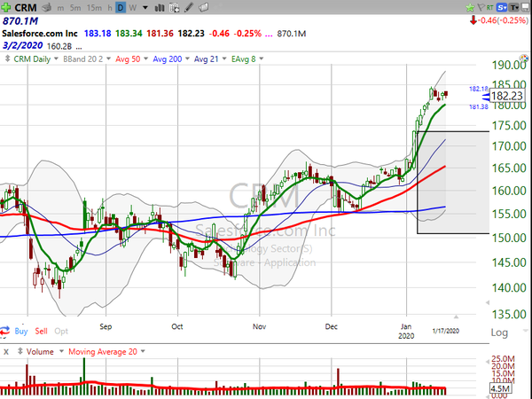Click the green plus add symbol icon
The image size is (532, 399).
6,7
